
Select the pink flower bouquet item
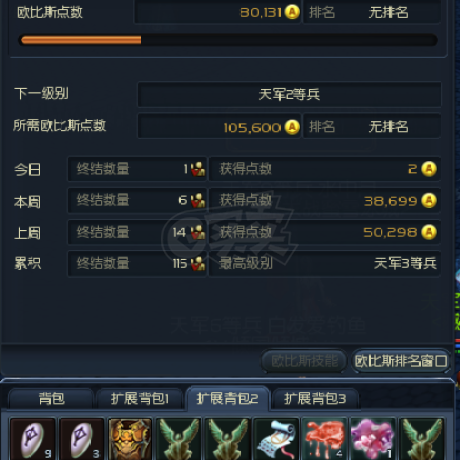[x=373, y=439]
